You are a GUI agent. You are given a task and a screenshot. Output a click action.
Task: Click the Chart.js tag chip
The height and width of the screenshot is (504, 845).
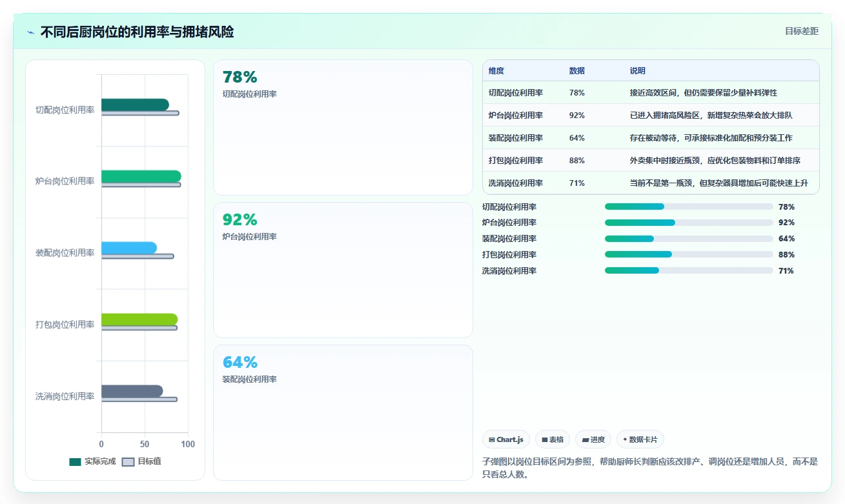(506, 439)
